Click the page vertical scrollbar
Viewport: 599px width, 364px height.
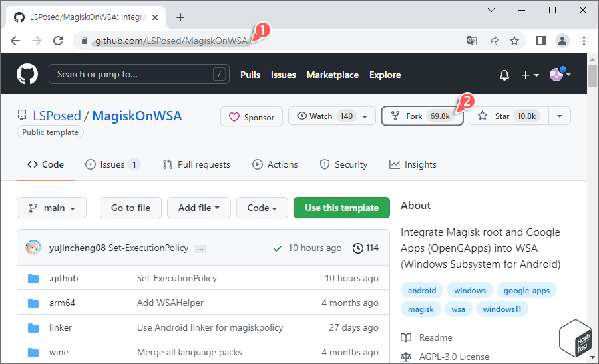592,208
